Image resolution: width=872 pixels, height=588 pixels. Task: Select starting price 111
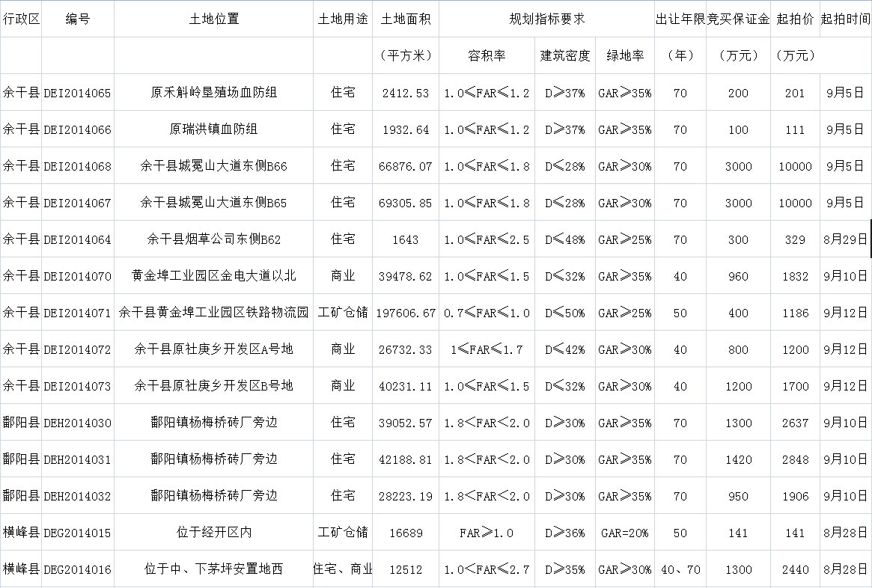click(795, 129)
